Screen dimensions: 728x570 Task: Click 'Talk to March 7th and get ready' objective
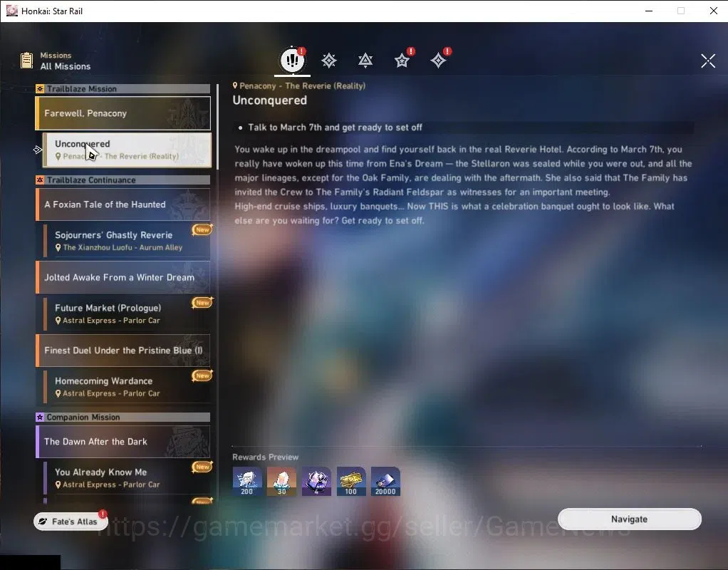point(336,128)
